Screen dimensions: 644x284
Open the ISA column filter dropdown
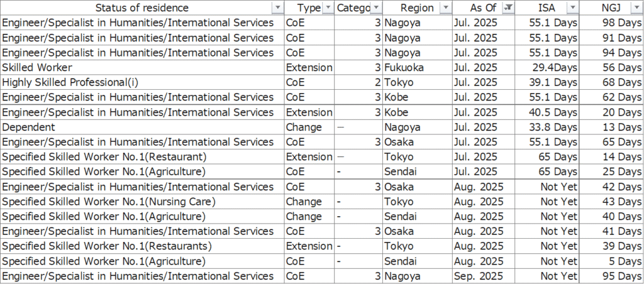572,8
